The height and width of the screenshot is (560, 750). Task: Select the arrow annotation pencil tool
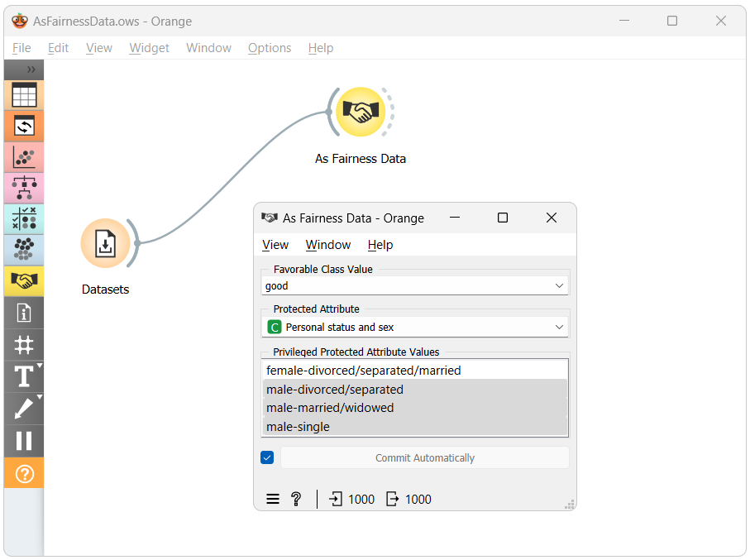click(x=24, y=409)
